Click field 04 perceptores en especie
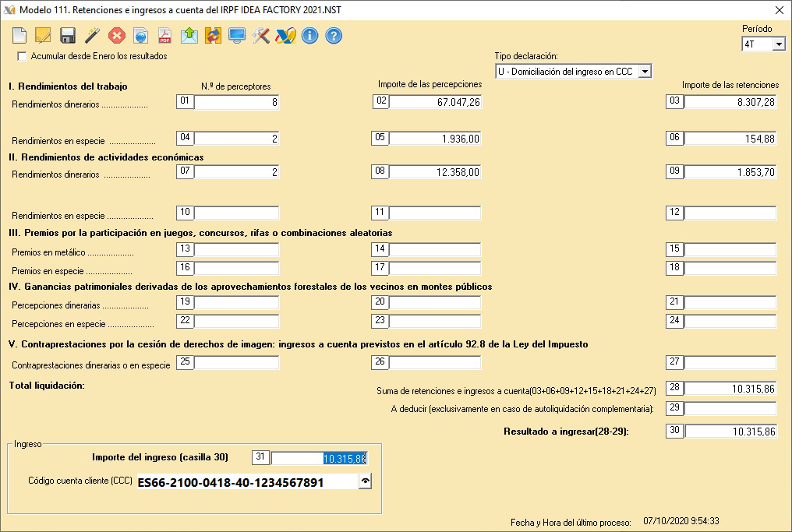 pos(236,139)
